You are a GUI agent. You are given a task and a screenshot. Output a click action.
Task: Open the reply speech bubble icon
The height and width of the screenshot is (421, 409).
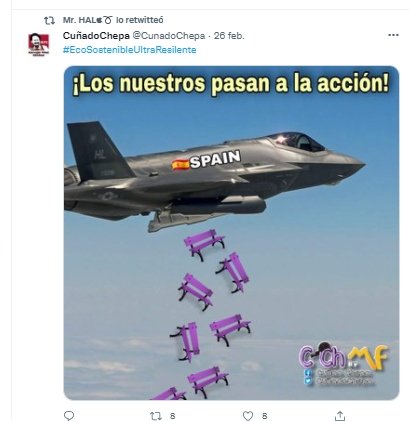coord(69,416)
